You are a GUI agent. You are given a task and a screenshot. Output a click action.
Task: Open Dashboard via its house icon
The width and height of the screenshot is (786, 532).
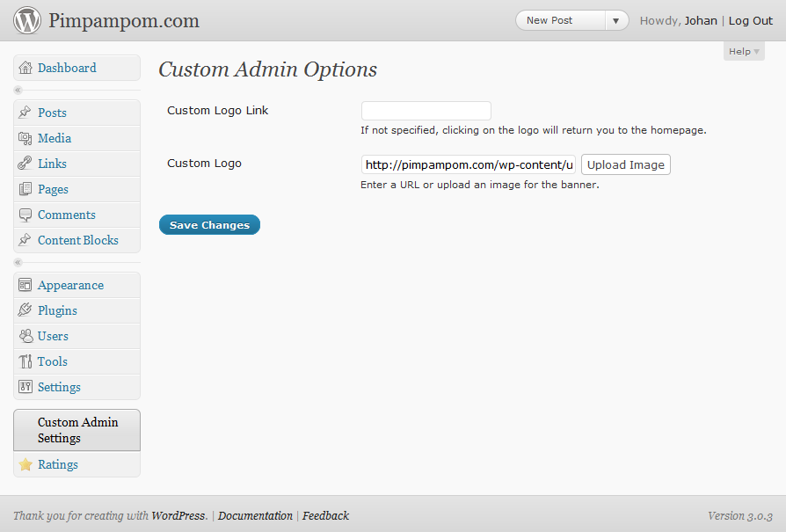[25, 68]
